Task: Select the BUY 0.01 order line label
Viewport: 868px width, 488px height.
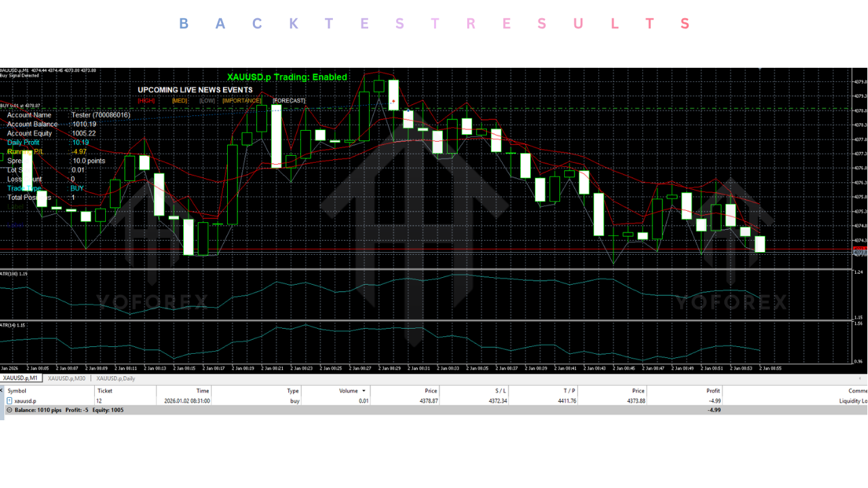Action: point(20,106)
